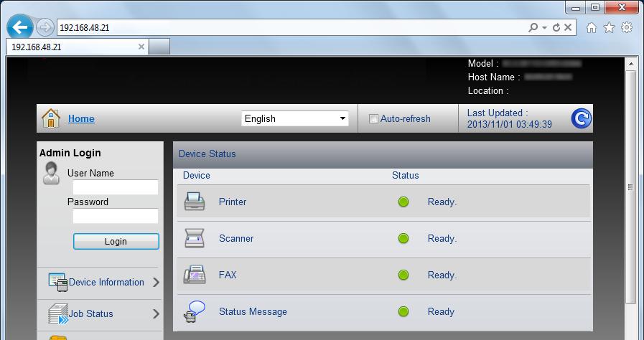This screenshot has width=644, height=340.
Task: Go back with the browser back arrow
Action: click(x=19, y=27)
